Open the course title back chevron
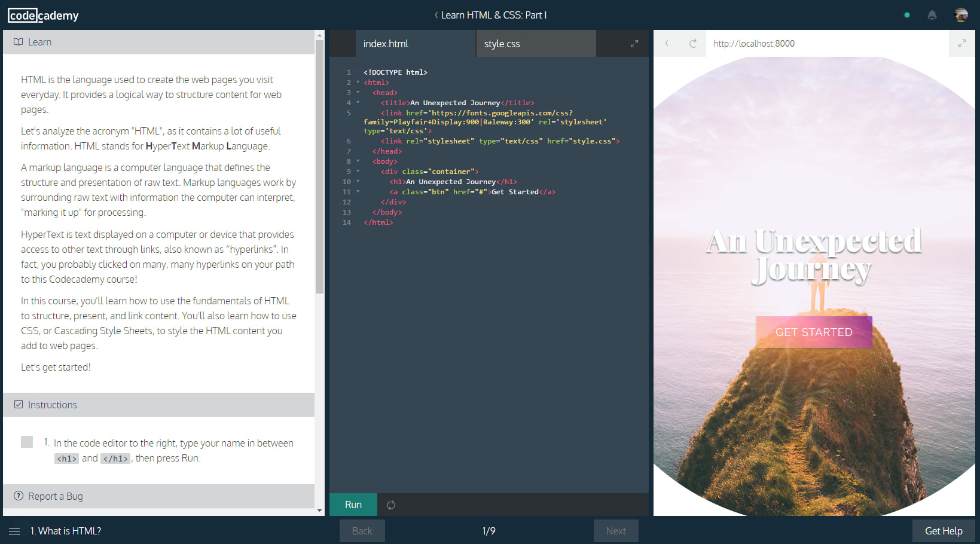Image resolution: width=980 pixels, height=544 pixels. 436,15
